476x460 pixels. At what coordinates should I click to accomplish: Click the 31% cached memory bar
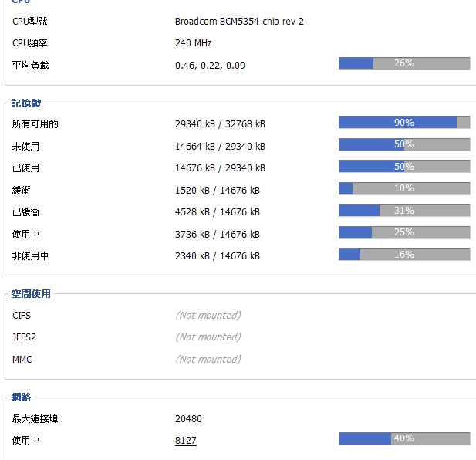pyautogui.click(x=404, y=211)
